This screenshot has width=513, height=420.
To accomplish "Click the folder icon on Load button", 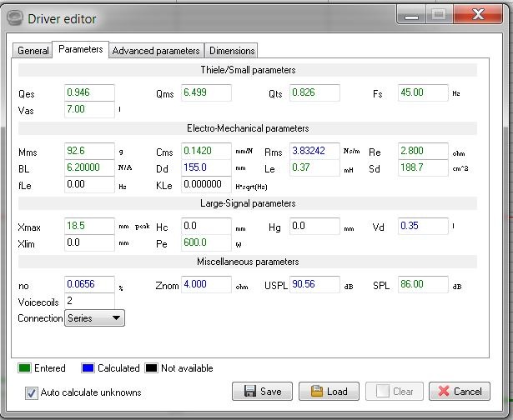I will (x=317, y=391).
